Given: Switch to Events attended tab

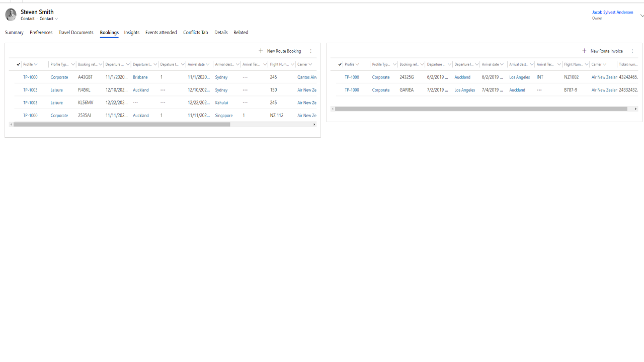Looking at the screenshot, I should click(x=161, y=33).
